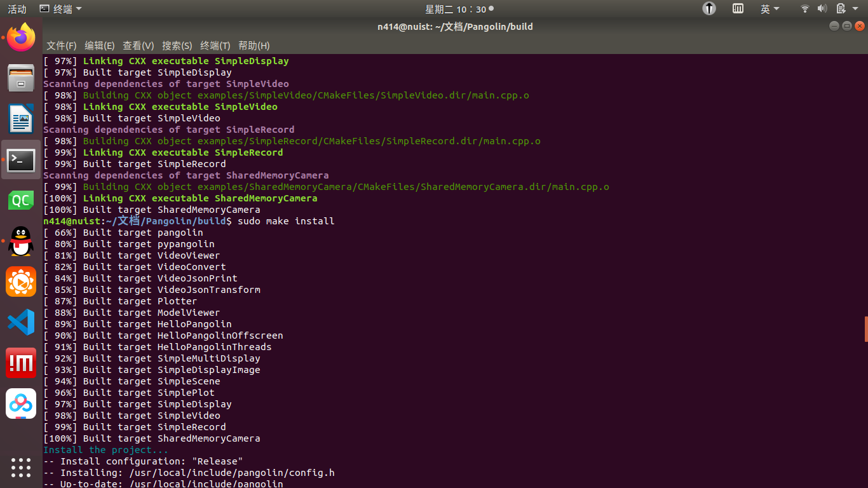
Task: Click the input method keyboard icon
Action: point(738,9)
